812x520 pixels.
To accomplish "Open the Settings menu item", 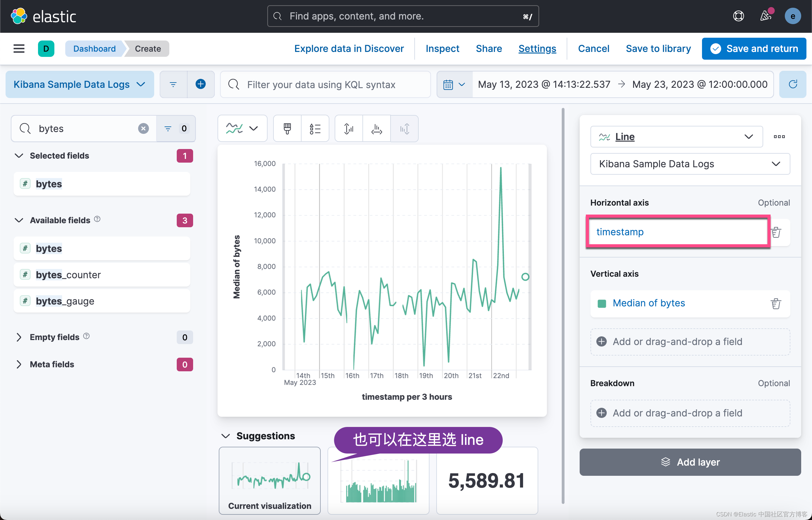I will 537,49.
